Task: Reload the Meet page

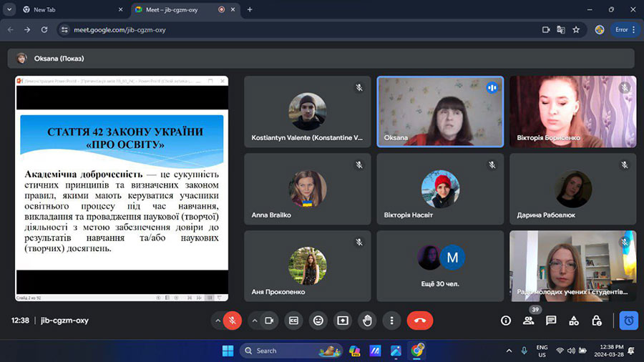Action: coord(44,29)
